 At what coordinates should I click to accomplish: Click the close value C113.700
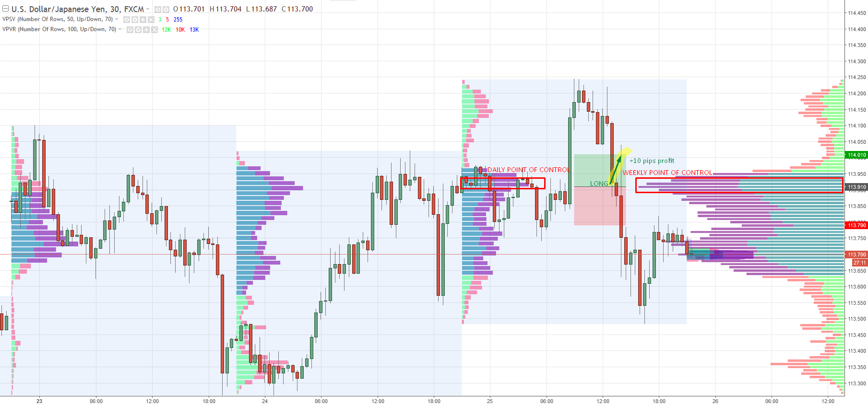[x=297, y=9]
